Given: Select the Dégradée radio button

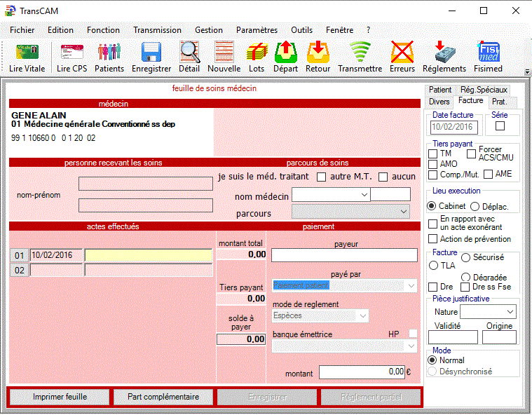Looking at the screenshot, I should [465, 277].
